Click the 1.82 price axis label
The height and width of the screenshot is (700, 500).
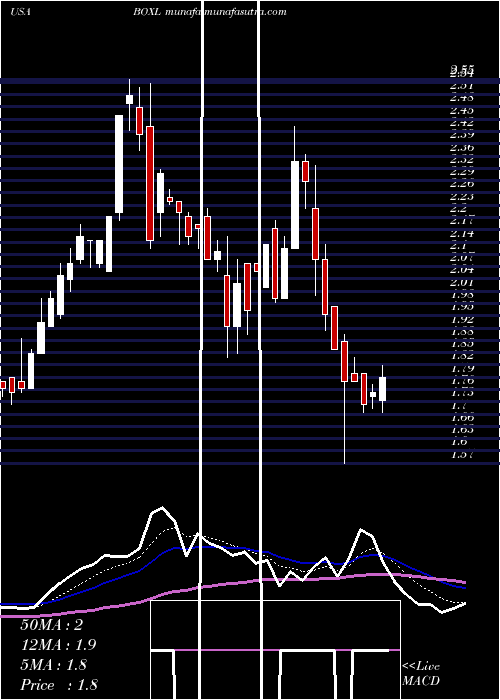(x=462, y=356)
